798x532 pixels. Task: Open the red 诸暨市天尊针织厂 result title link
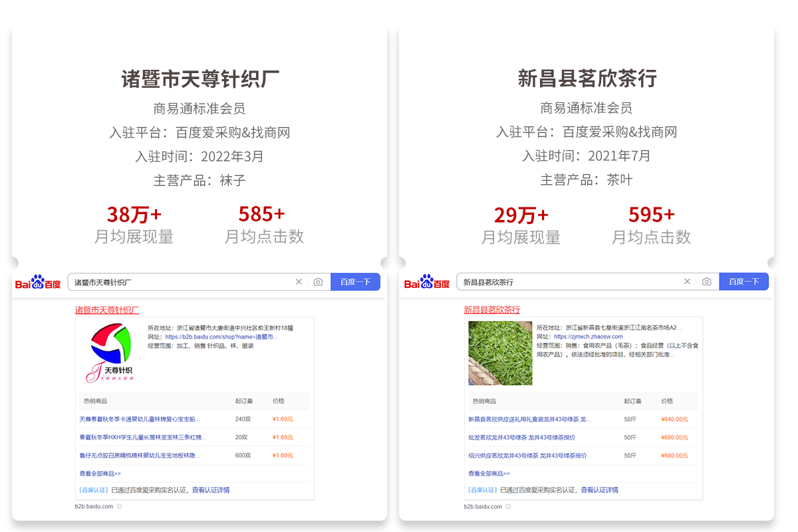[107, 310]
